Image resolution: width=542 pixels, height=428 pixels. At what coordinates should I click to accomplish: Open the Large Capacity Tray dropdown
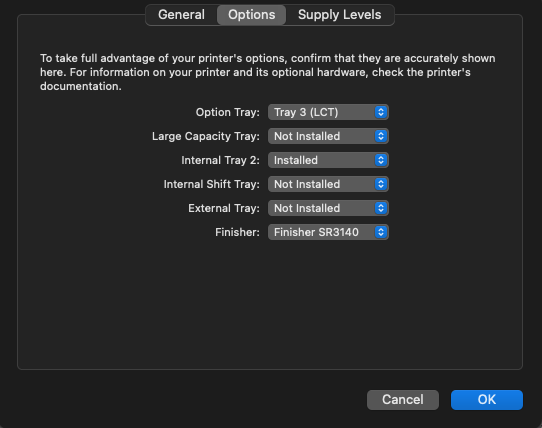328,136
